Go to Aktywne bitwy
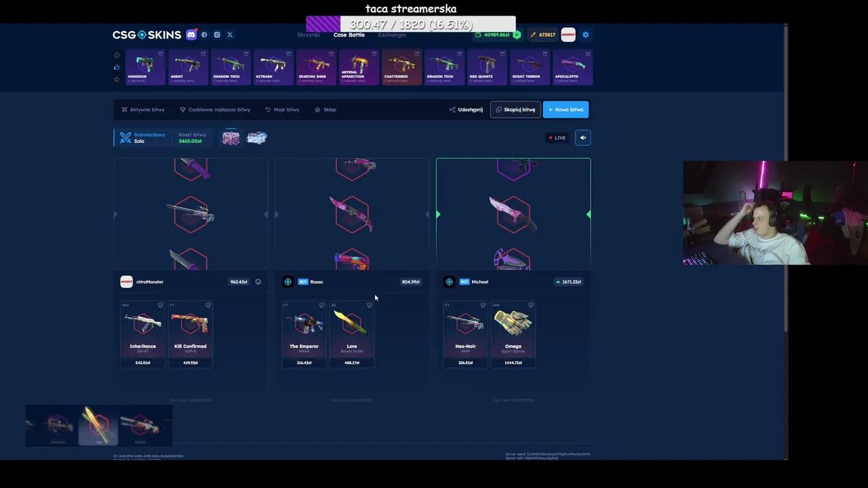This screenshot has height=488, width=868. point(143,109)
